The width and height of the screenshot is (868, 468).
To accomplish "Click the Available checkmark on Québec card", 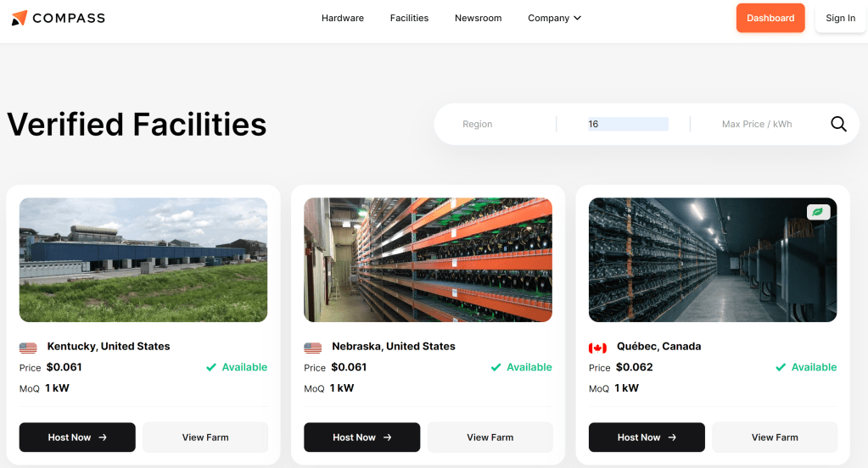I will click(781, 367).
